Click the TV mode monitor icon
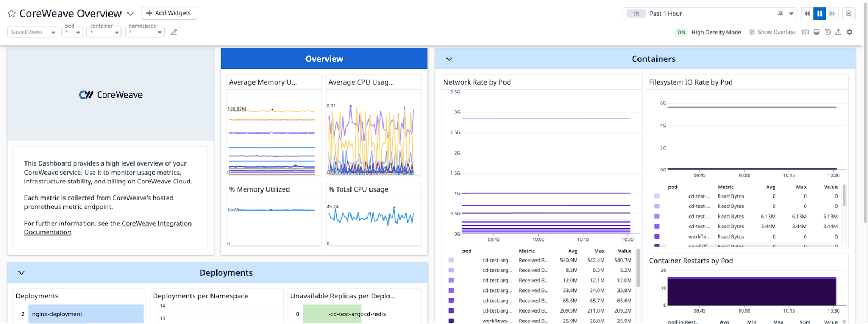Viewport: 868px width, 324px height. tap(816, 32)
